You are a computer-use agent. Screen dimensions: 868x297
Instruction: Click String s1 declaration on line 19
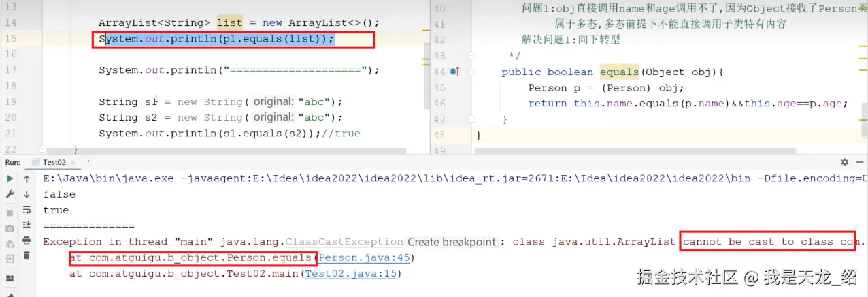click(x=220, y=101)
